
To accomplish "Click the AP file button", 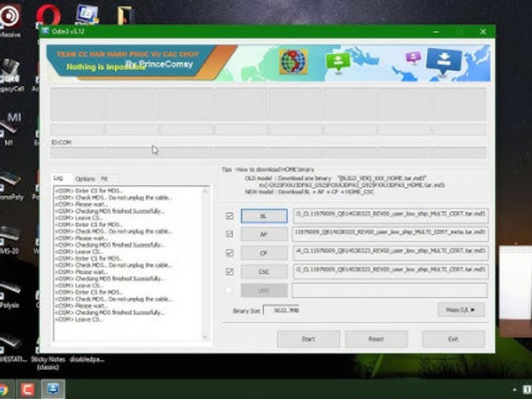I will tap(264, 234).
